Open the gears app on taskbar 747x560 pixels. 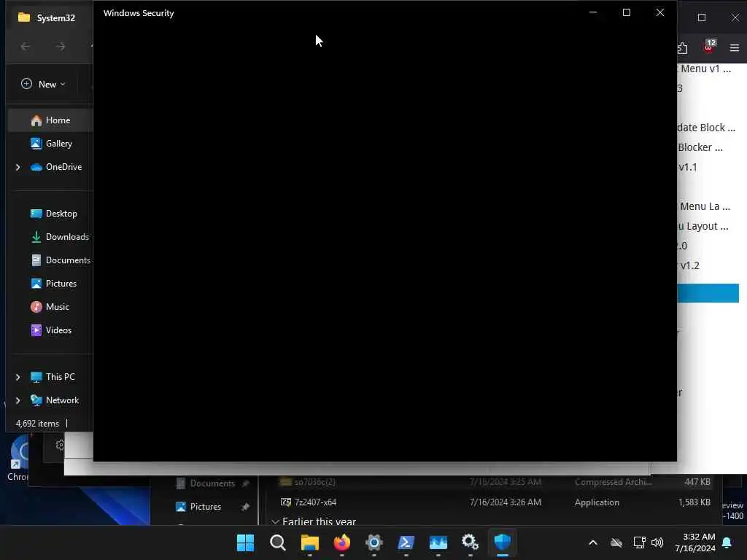[x=471, y=542]
